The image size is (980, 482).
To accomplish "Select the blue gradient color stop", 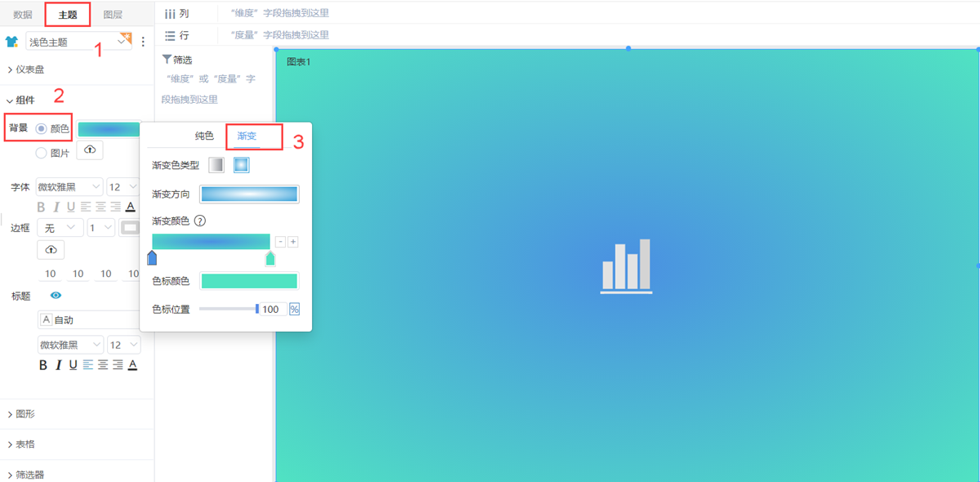I will (x=152, y=258).
